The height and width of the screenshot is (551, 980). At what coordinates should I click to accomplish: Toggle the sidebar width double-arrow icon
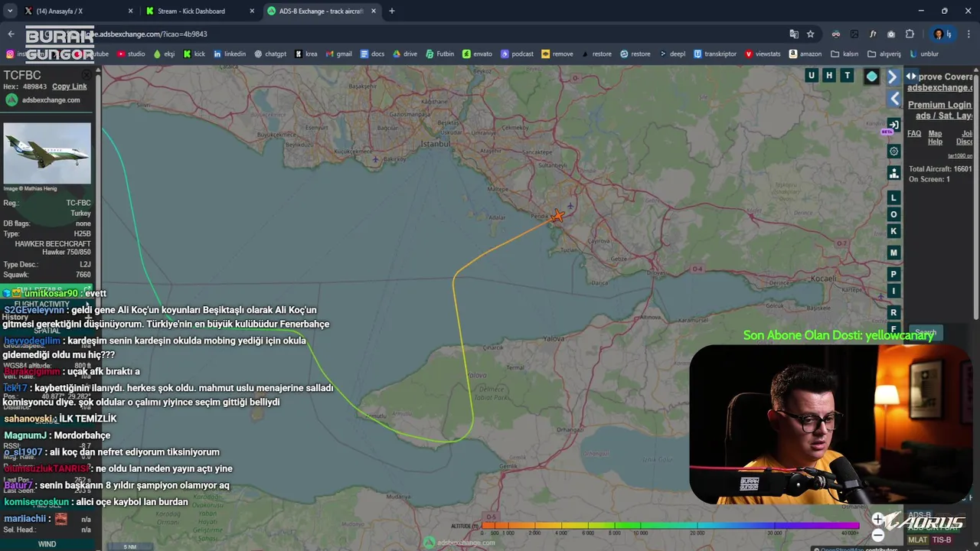click(911, 77)
